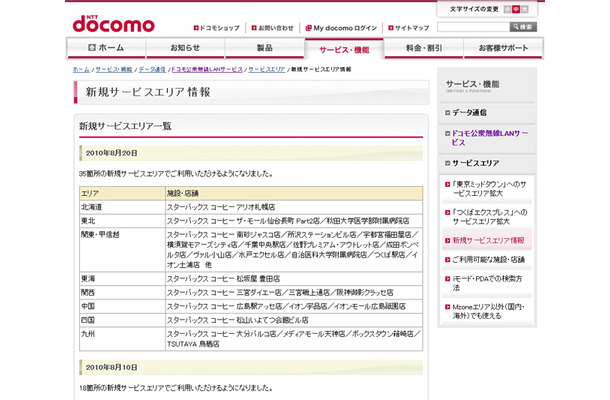The height and width of the screenshot is (400, 610).
Task: Click the 四国 area cell
Action: (123, 320)
